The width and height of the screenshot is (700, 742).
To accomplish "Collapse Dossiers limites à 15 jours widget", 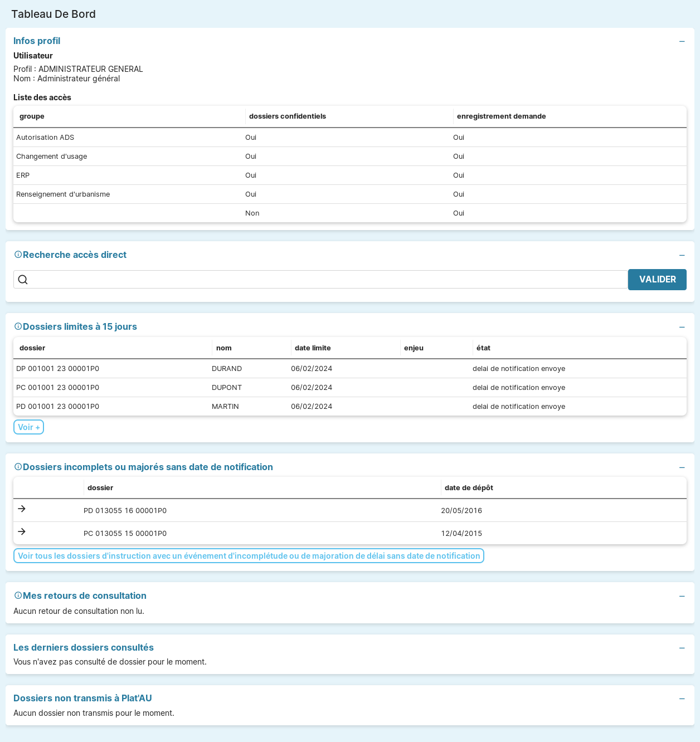I will click(x=682, y=327).
